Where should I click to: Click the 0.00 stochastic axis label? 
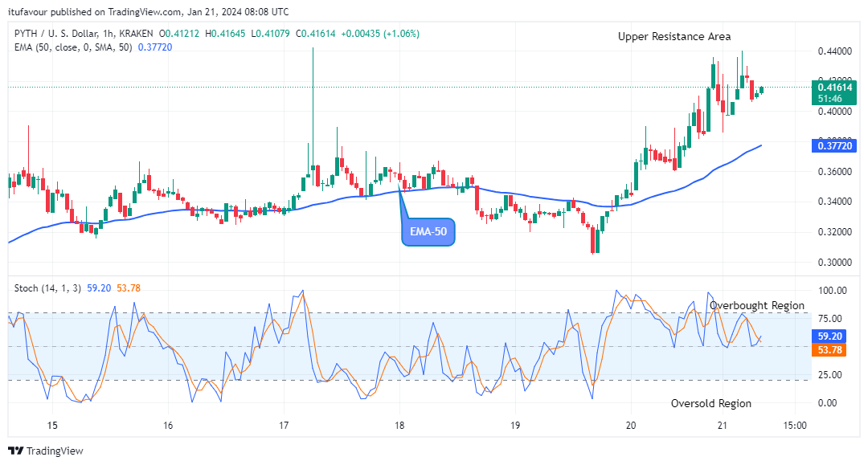pyautogui.click(x=828, y=403)
